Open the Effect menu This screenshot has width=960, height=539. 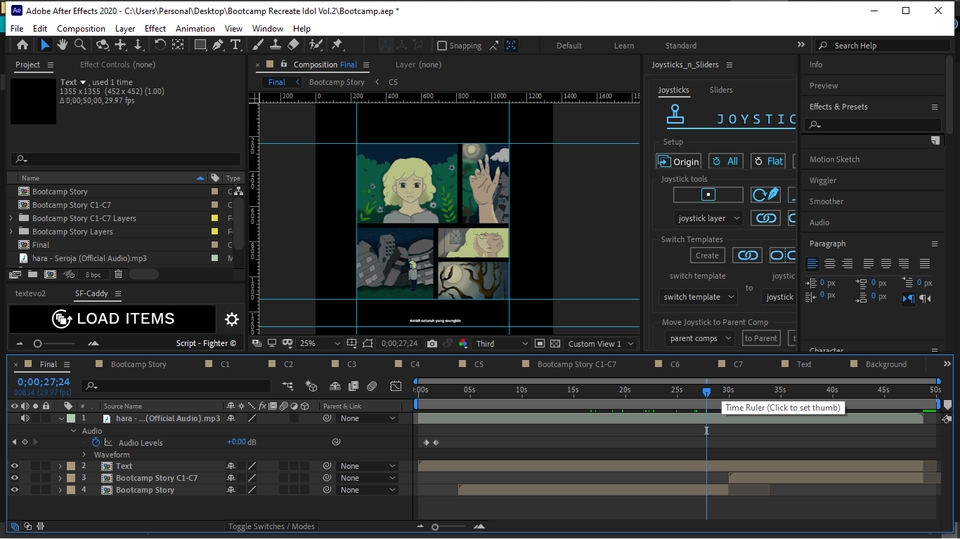tap(155, 28)
